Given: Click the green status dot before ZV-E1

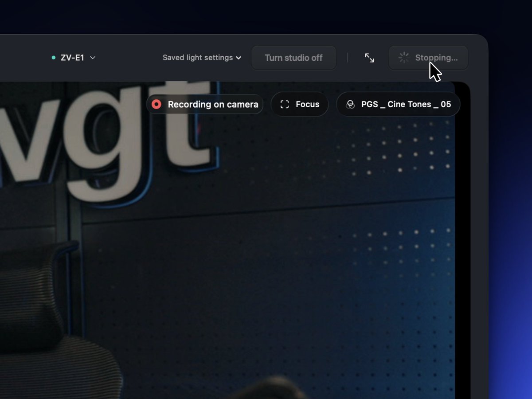Looking at the screenshot, I should point(54,58).
